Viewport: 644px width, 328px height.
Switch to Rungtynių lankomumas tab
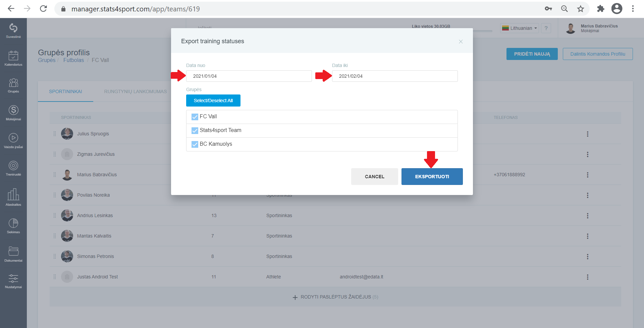click(x=135, y=91)
